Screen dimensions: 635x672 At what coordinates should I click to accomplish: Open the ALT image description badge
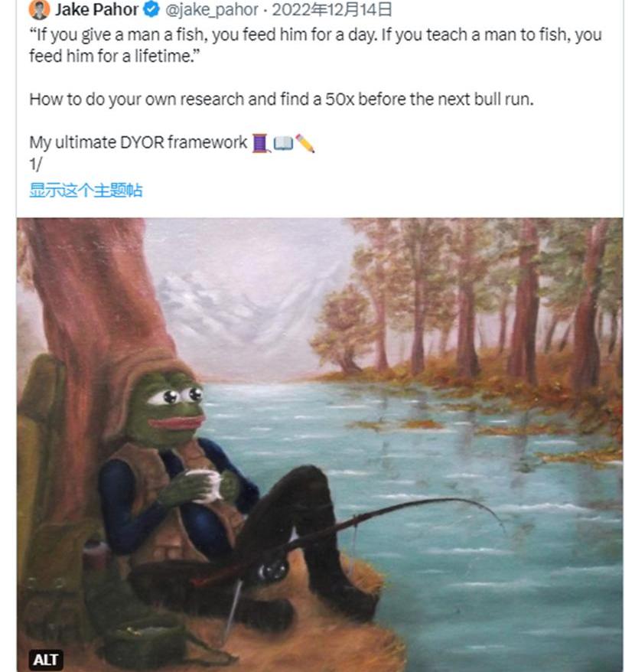coord(45,659)
